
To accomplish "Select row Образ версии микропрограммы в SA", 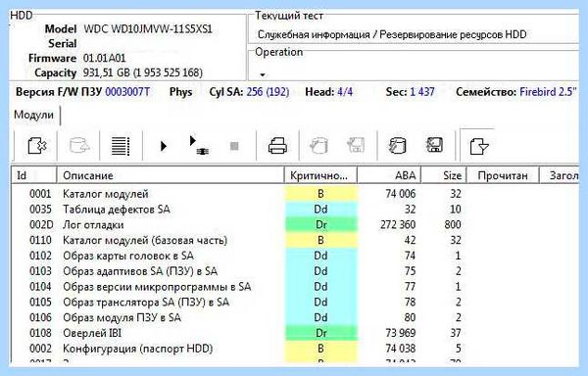I will [x=295, y=287].
